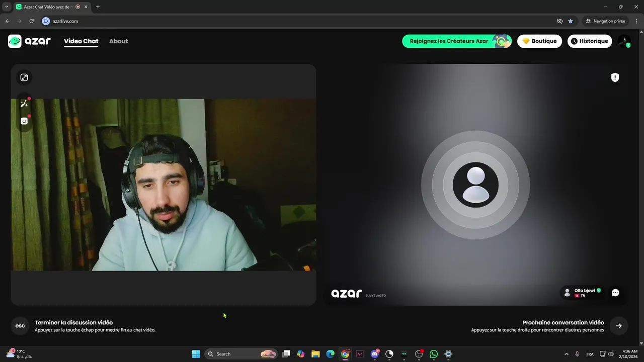Screen dimensions: 644x362
Task: Expand the tab search dropdown
Action: tap(7, 7)
